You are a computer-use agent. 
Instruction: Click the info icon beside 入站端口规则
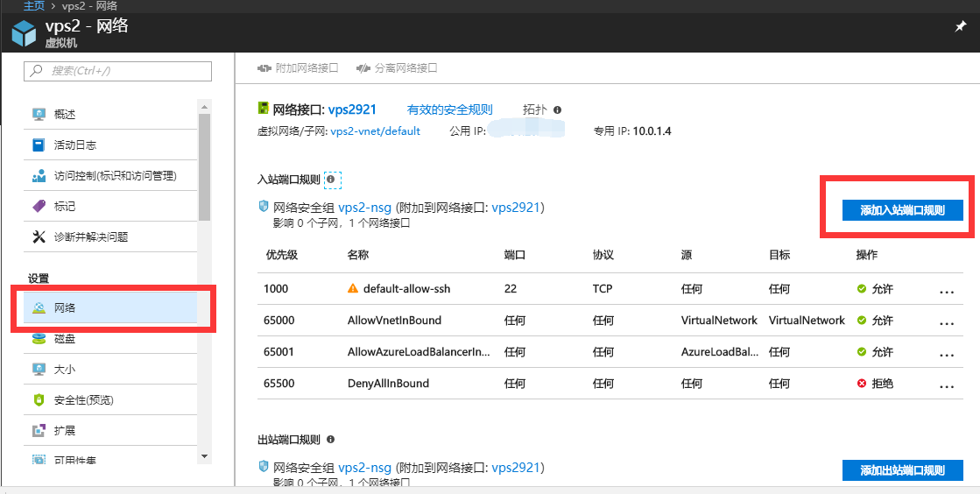(x=331, y=180)
